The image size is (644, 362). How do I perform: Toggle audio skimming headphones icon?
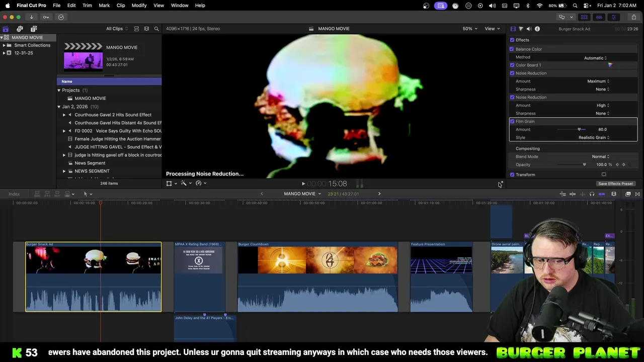pos(592,194)
